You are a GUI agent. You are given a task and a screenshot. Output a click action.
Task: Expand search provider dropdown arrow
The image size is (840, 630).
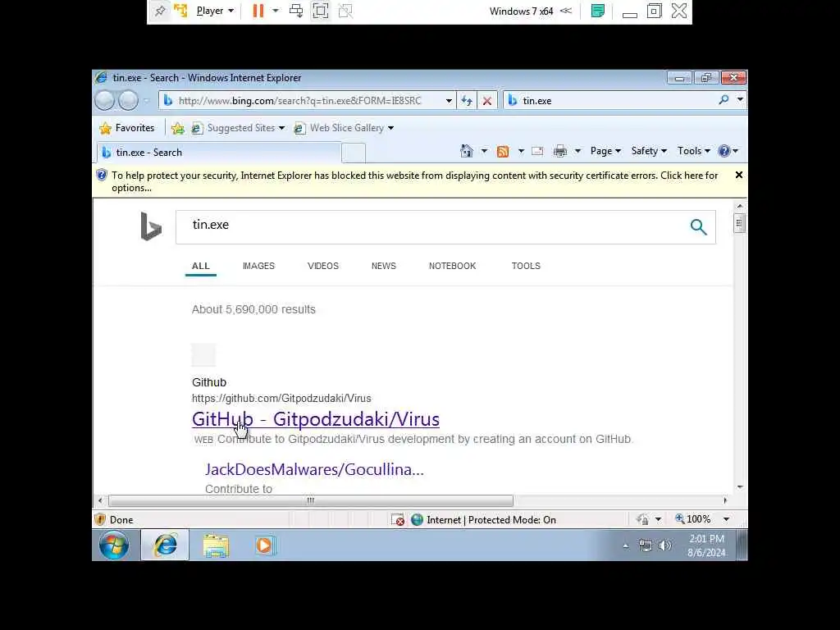pyautogui.click(x=740, y=99)
